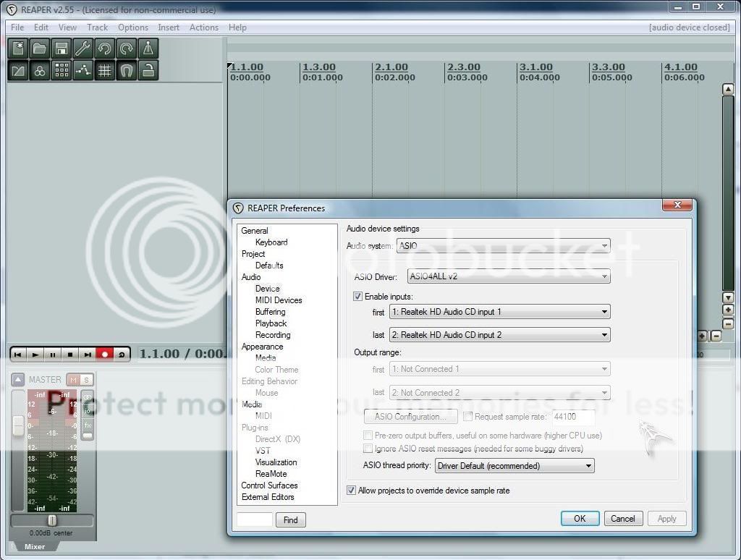This screenshot has width=741, height=560.
Task: Toggle Pre-zero output buffers checkbox
Action: 368,436
